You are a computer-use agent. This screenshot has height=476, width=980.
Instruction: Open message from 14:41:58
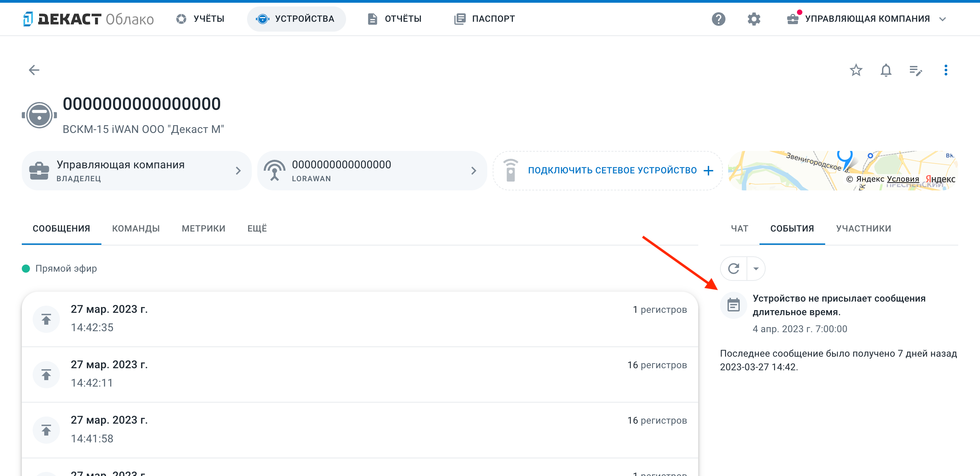coord(360,430)
